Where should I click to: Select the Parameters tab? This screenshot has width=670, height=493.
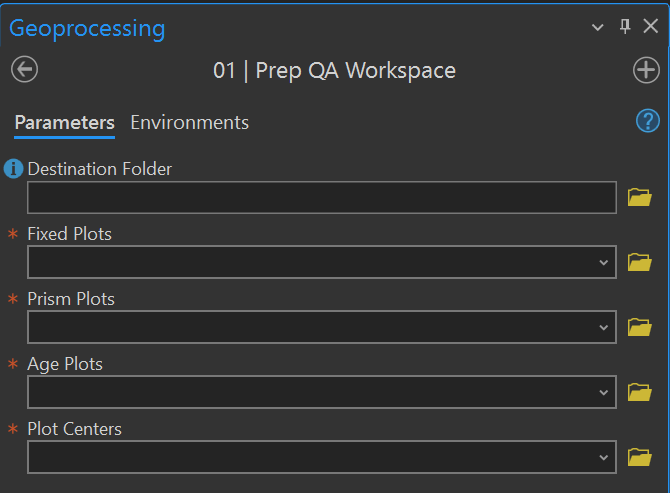[64, 123]
